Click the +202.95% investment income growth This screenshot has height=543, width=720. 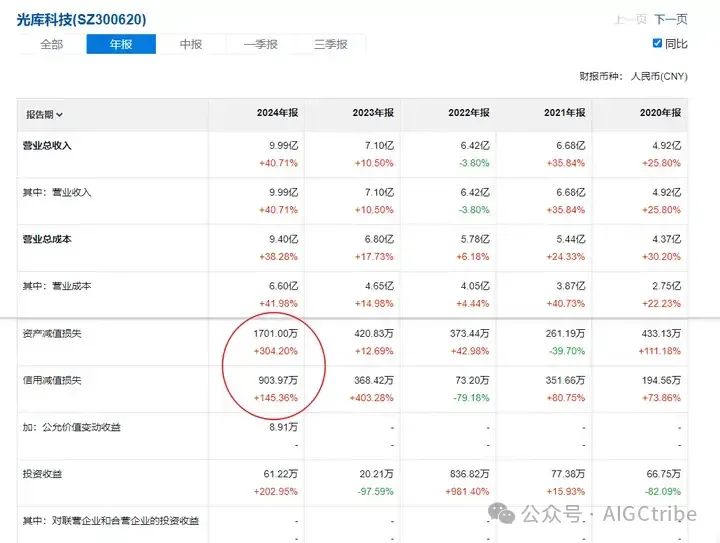276,492
